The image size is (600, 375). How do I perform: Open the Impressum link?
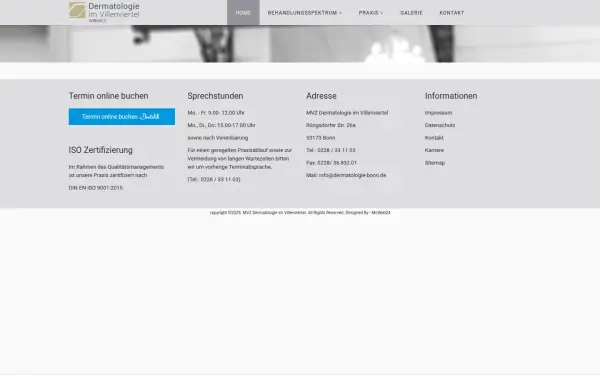[x=438, y=113]
